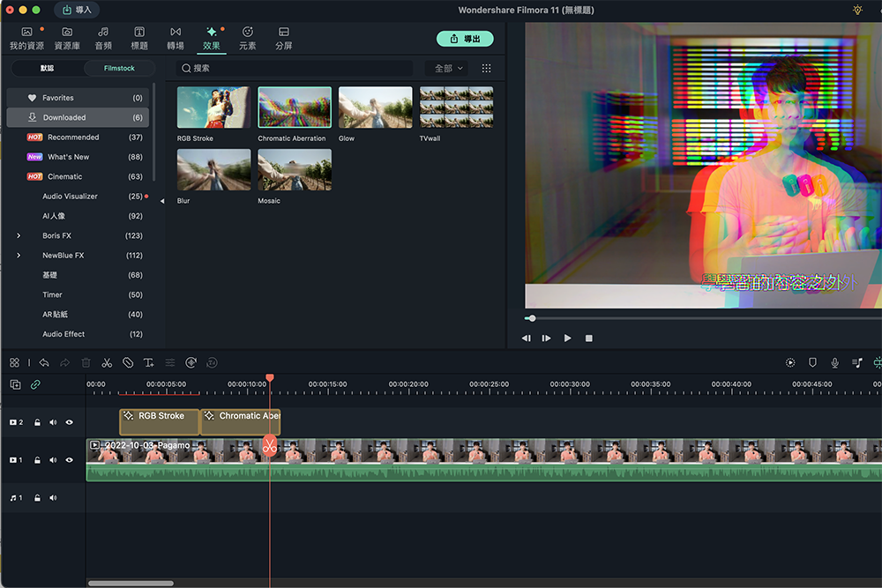
Task: Mute the audio of video track 1
Action: (x=53, y=460)
